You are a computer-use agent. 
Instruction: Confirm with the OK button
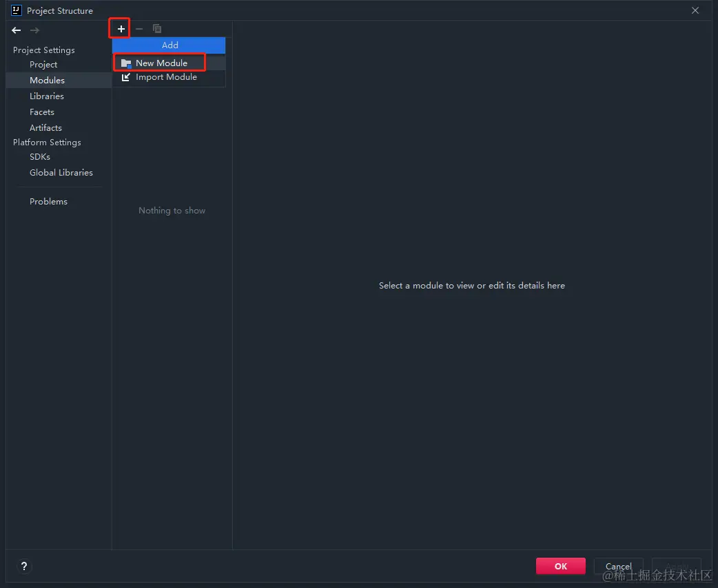tap(560, 566)
